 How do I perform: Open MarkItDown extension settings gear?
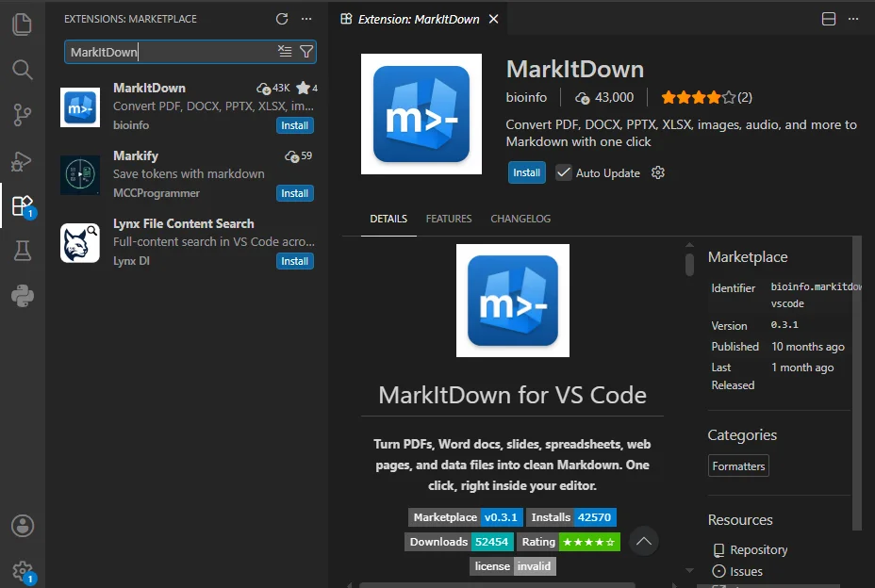(x=658, y=172)
